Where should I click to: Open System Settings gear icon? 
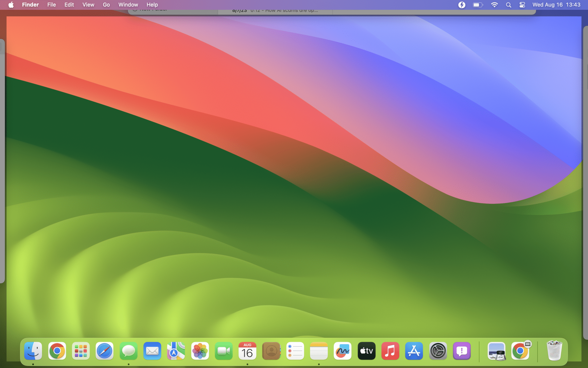tap(438, 351)
